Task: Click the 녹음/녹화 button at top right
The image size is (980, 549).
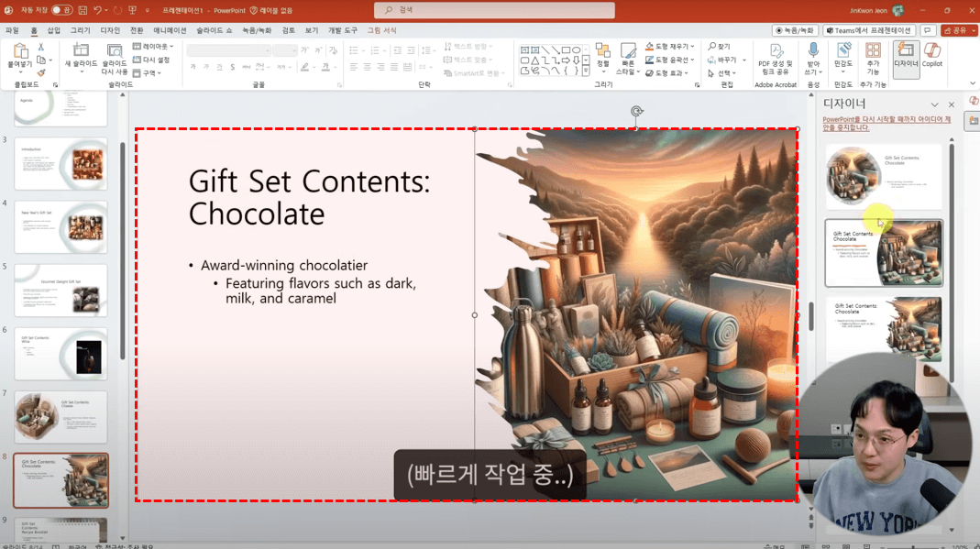Action: [x=795, y=30]
